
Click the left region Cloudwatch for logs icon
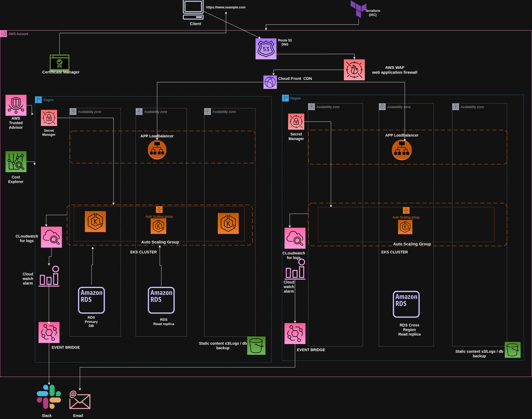52,237
